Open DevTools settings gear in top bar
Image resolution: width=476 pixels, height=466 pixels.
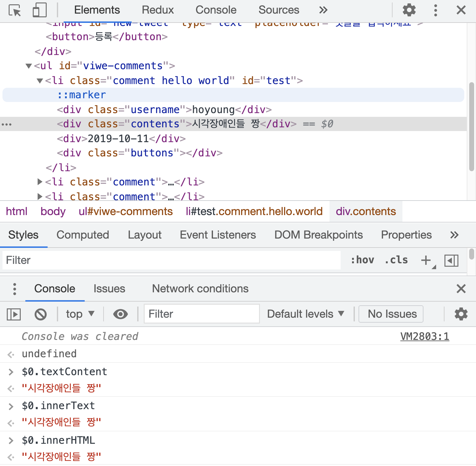pyautogui.click(x=409, y=10)
